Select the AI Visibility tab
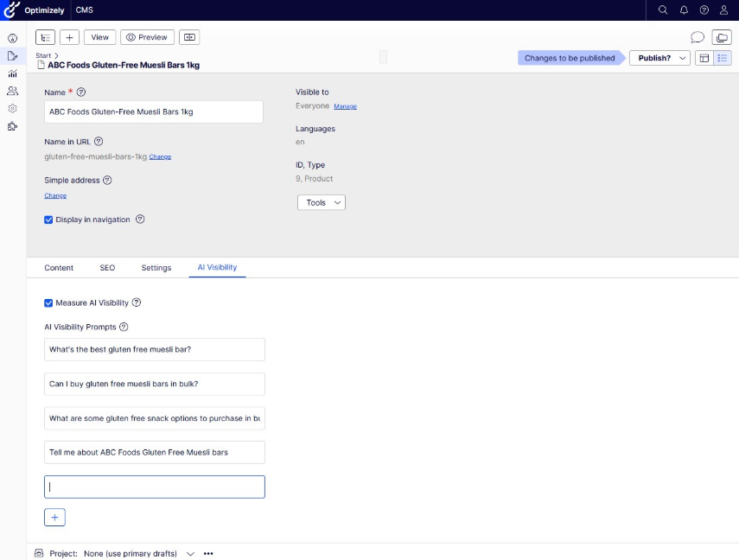This screenshot has height=560, width=739. (x=217, y=267)
